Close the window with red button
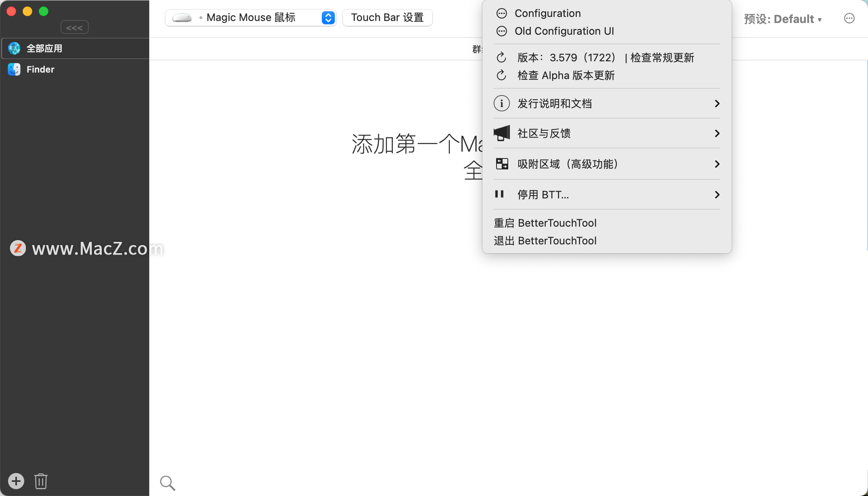868x496 pixels. (x=11, y=11)
